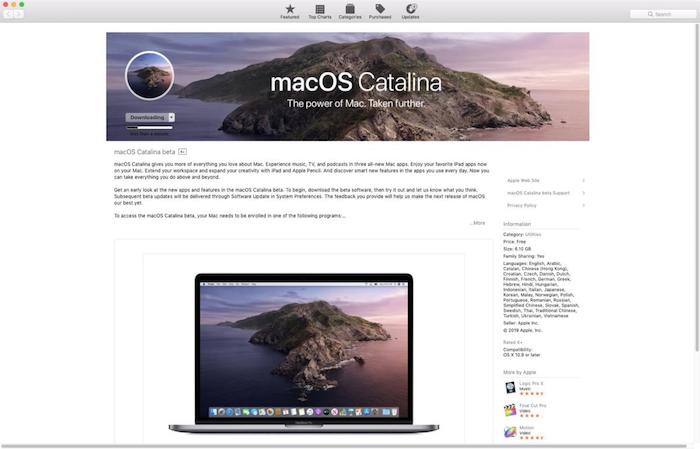This screenshot has width=700, height=449.
Task: Open macOS Catalina beta Support link
Action: (x=544, y=193)
